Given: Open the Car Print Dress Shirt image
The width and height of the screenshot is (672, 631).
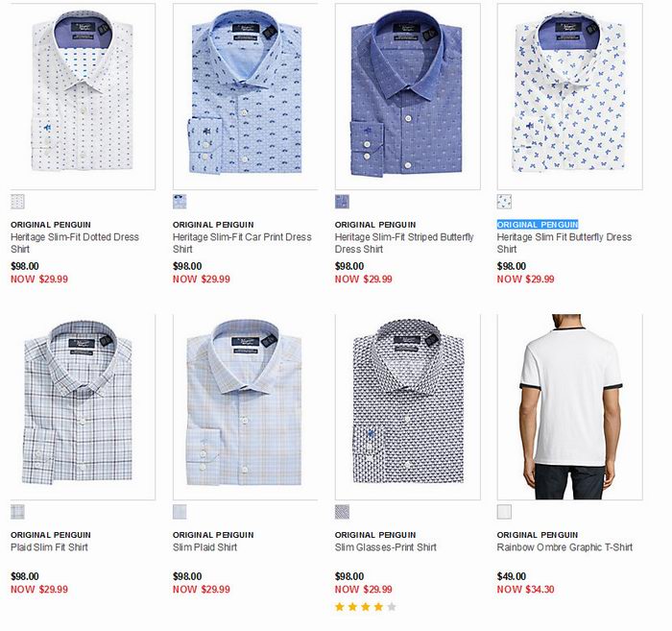Looking at the screenshot, I should (x=245, y=96).
